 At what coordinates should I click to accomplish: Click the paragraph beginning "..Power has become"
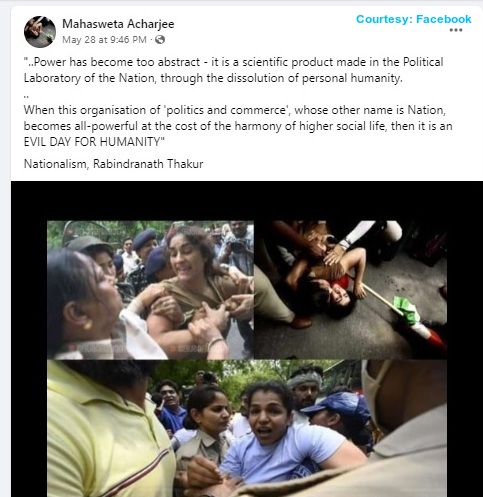click(233, 70)
